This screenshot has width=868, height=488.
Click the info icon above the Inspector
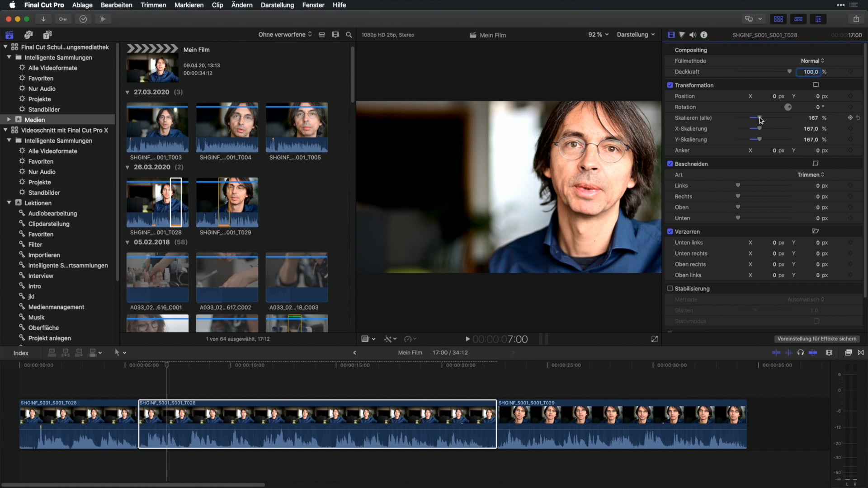[x=705, y=35]
